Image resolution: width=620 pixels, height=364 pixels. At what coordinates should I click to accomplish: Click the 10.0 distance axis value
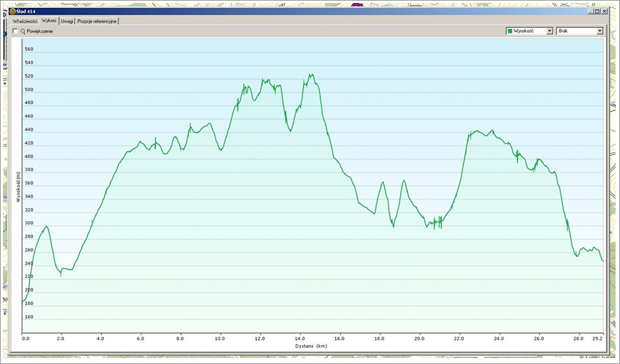220,339
